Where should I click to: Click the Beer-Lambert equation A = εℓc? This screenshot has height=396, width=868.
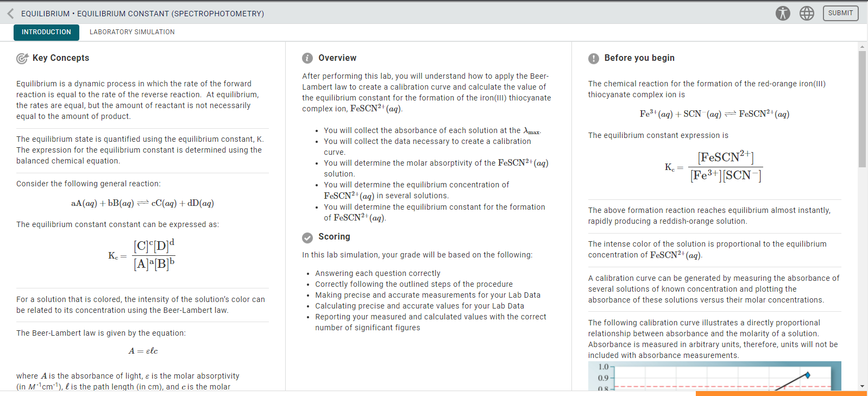click(143, 351)
